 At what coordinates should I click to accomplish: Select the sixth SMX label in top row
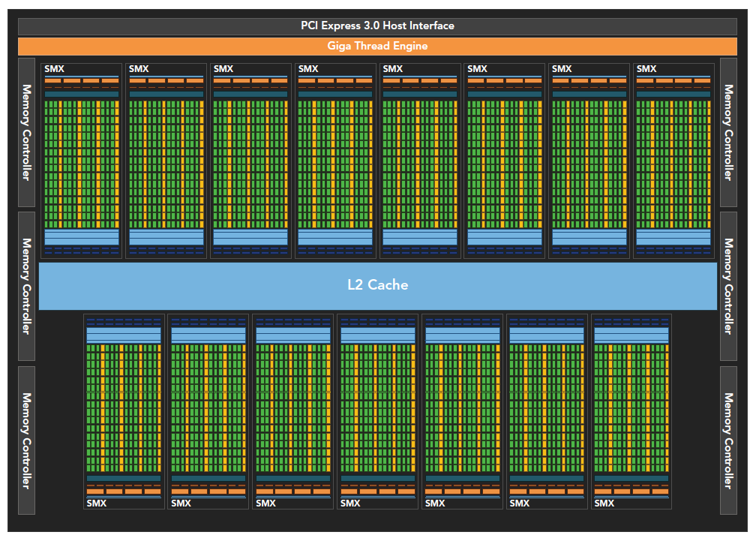(478, 69)
